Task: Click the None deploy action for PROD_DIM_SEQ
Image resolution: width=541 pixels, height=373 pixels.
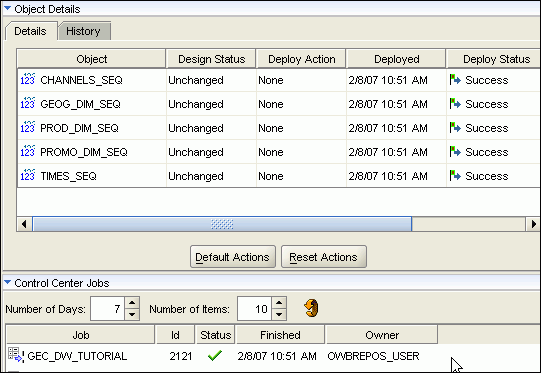Action: tap(271, 128)
